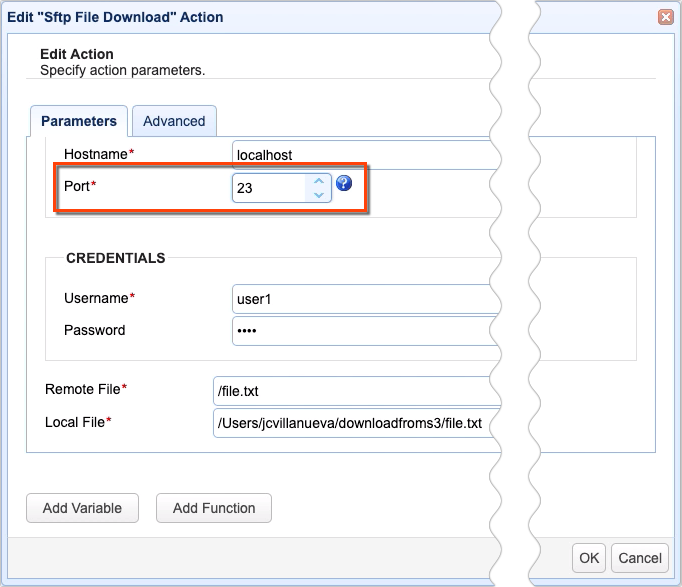This screenshot has width=682, height=587.
Task: Click the Local File path field
Action: tap(350, 423)
